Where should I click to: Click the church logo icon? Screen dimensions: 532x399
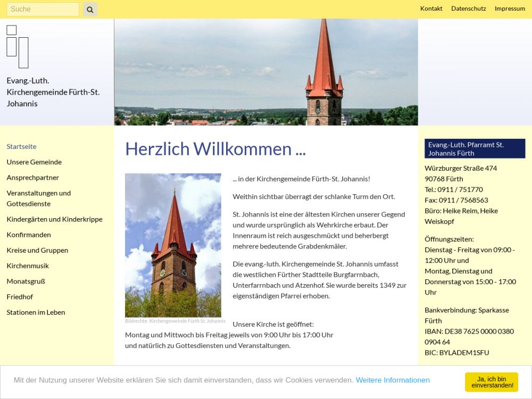pos(18,47)
